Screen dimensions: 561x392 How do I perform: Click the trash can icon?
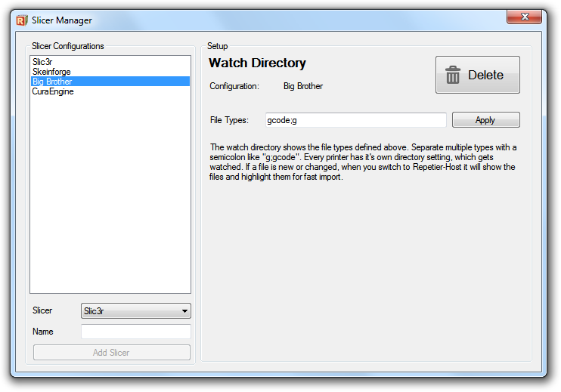click(453, 75)
